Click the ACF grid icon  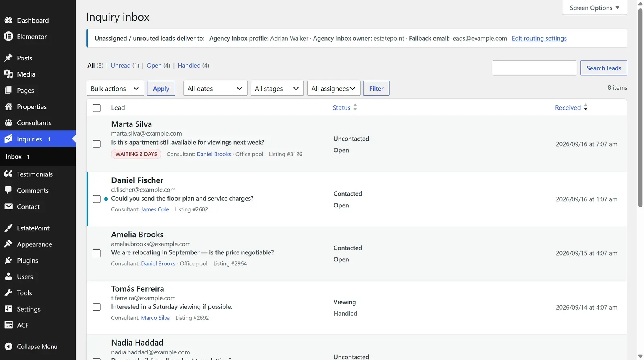tap(8, 325)
